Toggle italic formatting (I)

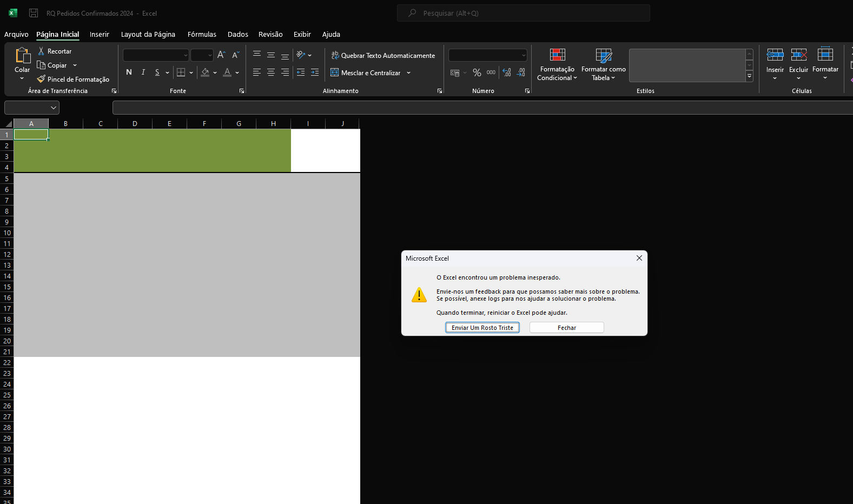click(x=143, y=72)
